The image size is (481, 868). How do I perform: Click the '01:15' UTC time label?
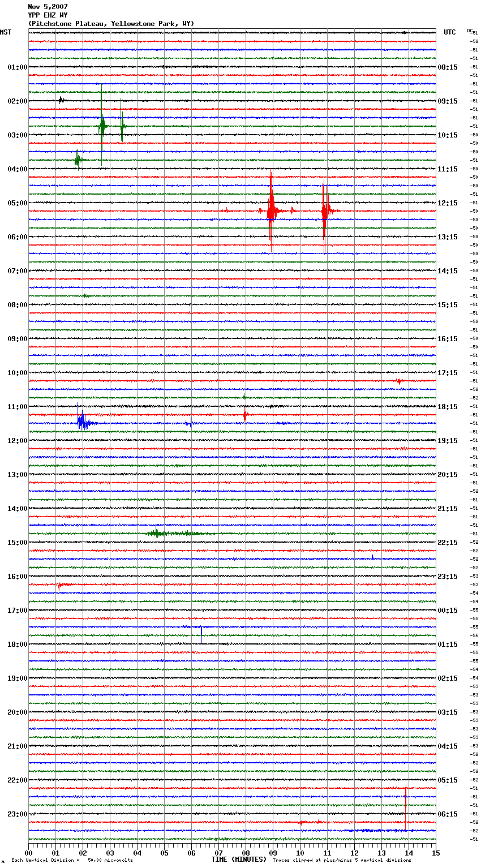(448, 644)
